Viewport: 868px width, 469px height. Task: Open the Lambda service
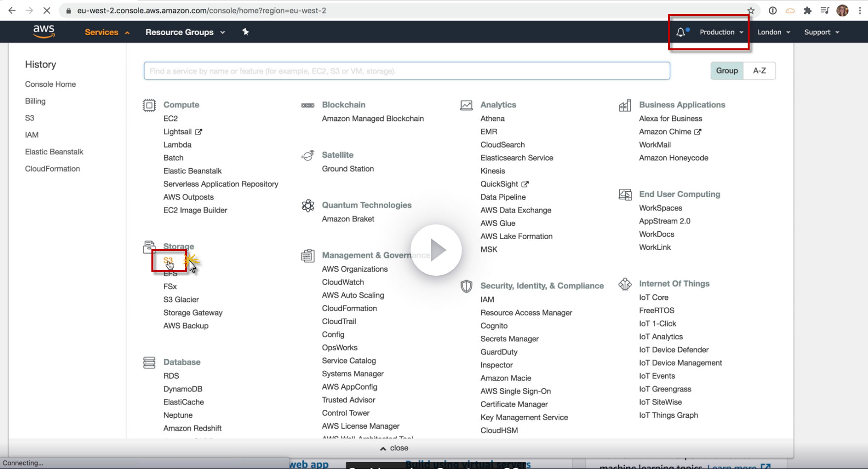tap(178, 145)
